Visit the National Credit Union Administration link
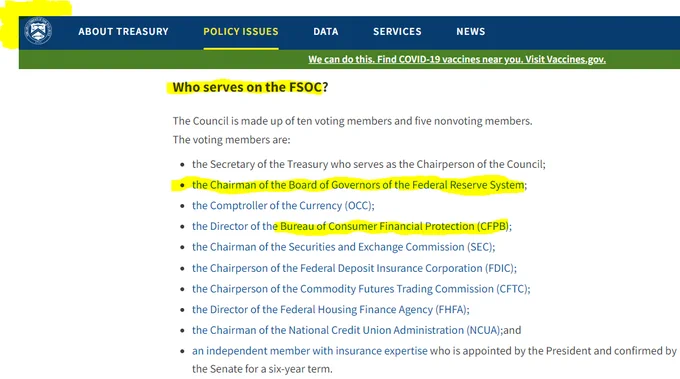Viewport: 680px width, 379px height. click(347, 330)
